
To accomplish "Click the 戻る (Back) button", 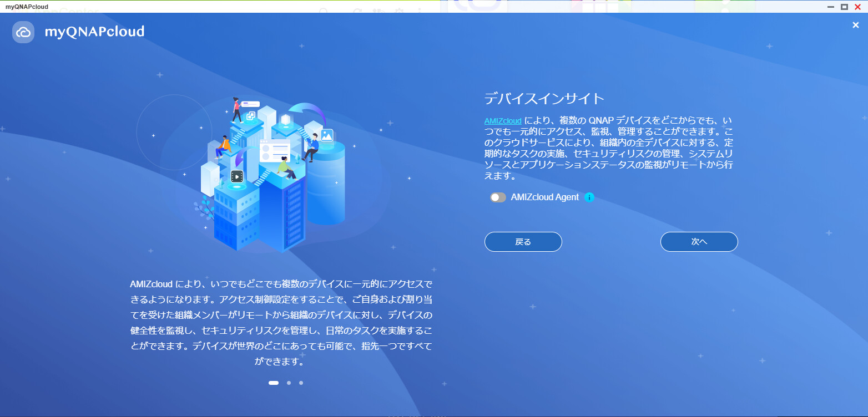I will [x=523, y=242].
